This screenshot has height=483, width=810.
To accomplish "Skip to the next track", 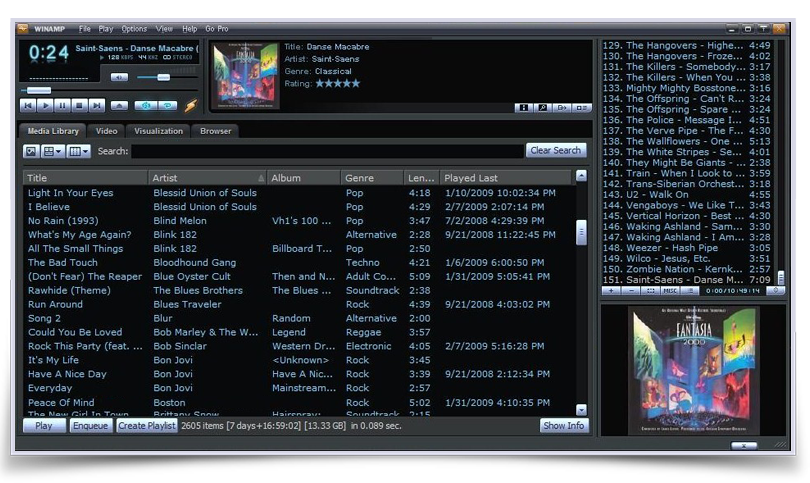I will (96, 104).
